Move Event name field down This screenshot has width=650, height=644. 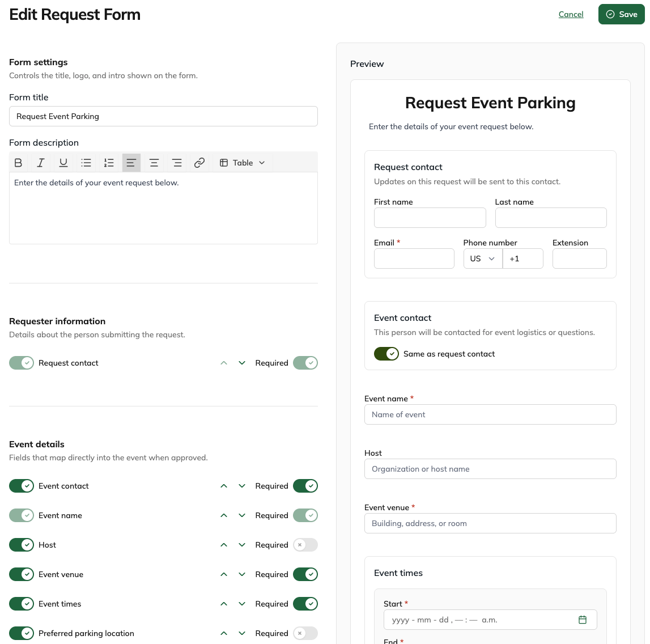tap(242, 515)
